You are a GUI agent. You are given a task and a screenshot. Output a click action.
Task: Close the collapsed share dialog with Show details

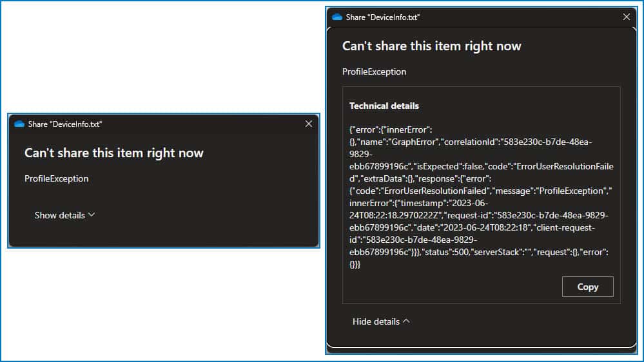[308, 124]
